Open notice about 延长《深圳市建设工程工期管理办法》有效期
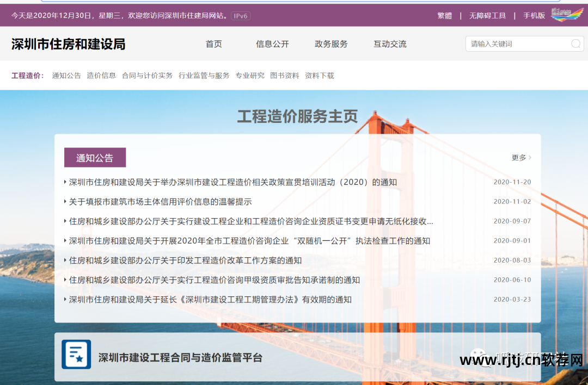Viewport: 588px width, 385px height. pos(210,300)
